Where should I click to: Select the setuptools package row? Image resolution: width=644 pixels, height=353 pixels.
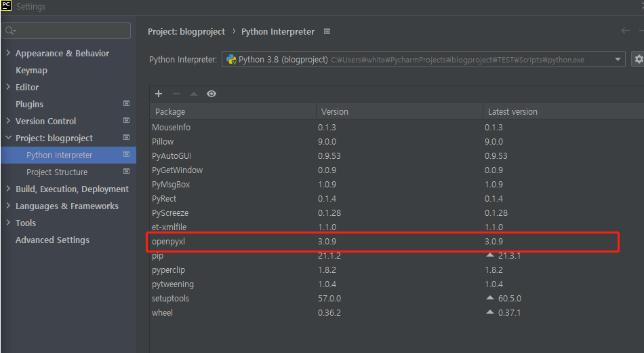click(397, 298)
